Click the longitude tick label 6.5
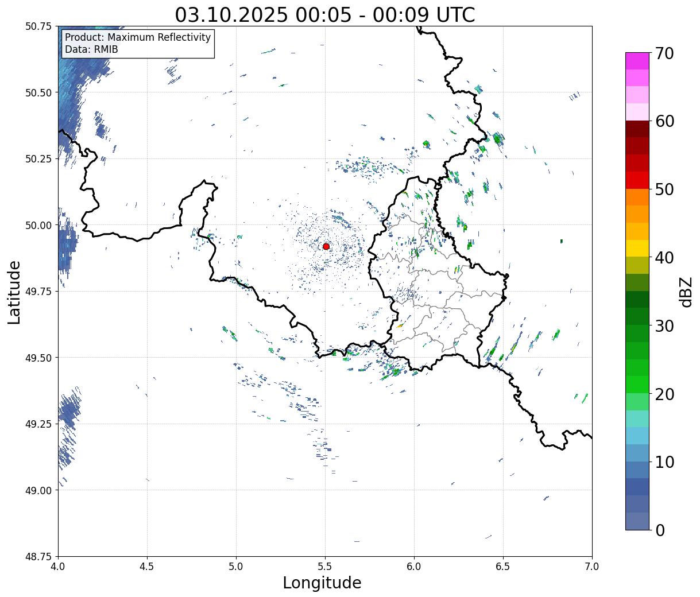700x597 pixels. pyautogui.click(x=503, y=567)
